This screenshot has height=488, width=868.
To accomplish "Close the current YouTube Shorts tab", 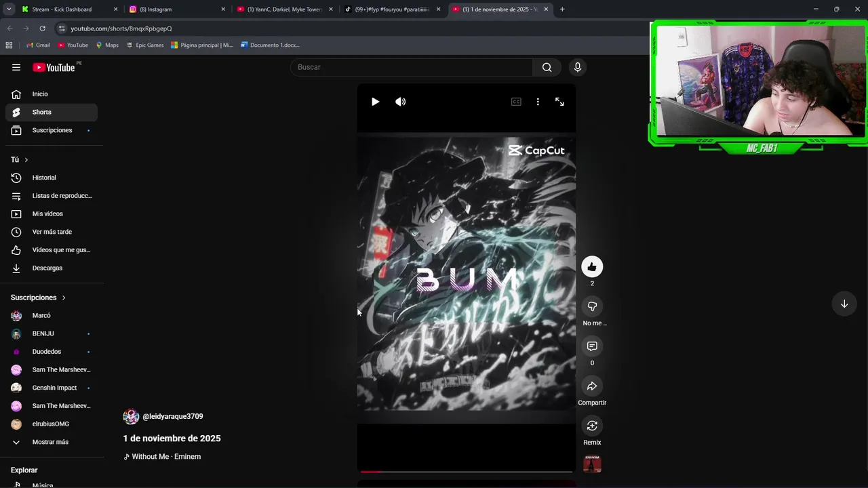I will point(546,9).
